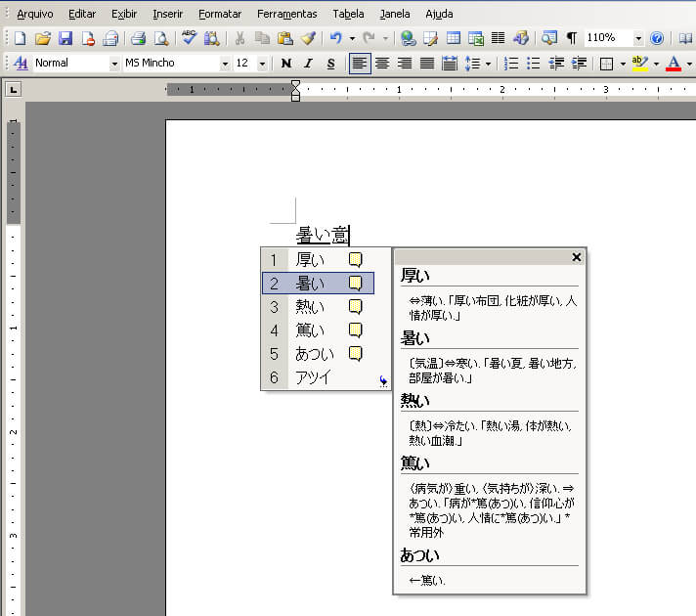Decrease the paragraph indent

(x=556, y=63)
